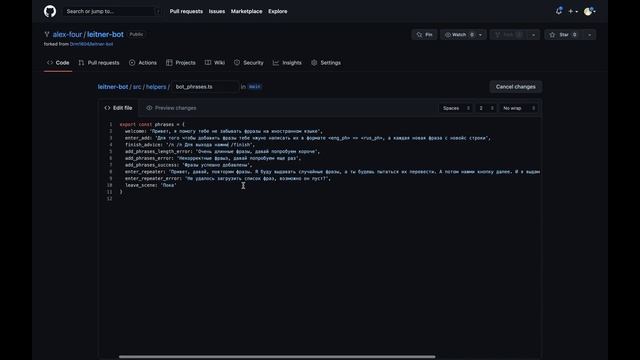Go to Explore
The image size is (640, 360).
tap(278, 11)
